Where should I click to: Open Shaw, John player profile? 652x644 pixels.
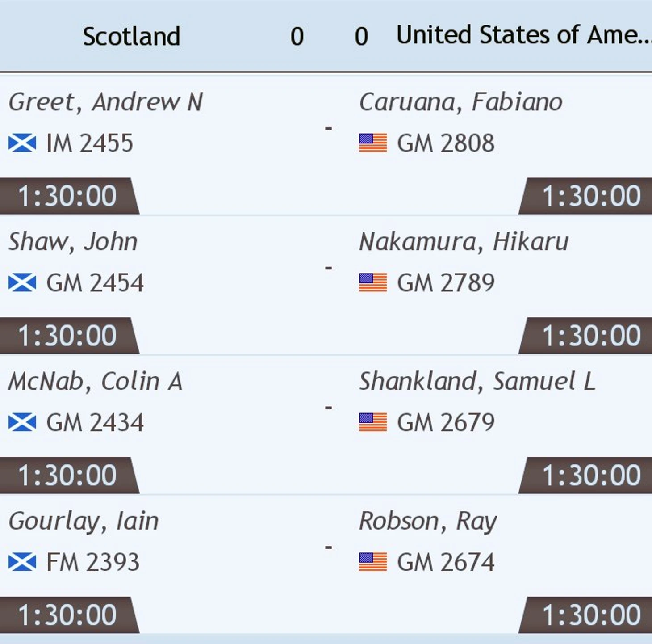coord(73,242)
